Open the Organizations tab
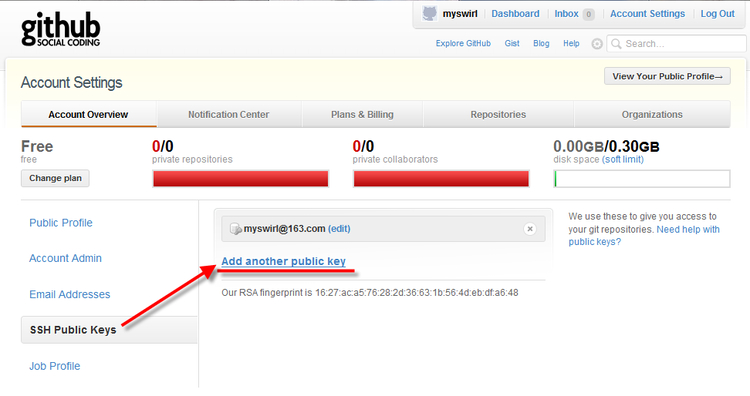Viewport: 750px width, 396px height. click(652, 114)
